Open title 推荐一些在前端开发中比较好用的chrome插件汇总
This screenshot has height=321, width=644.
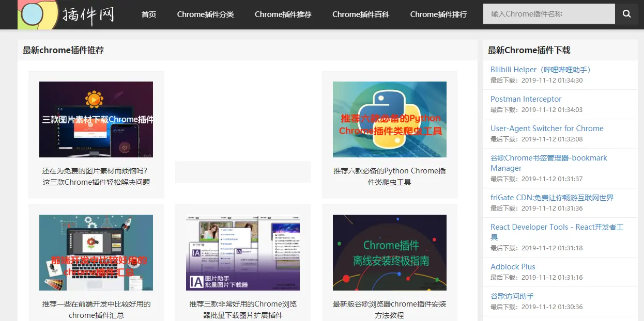96,309
